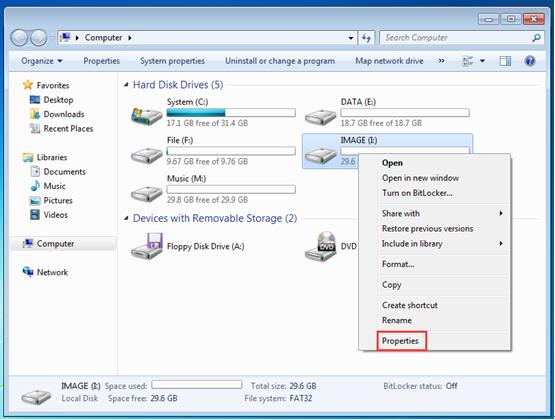
Task: Click "9.67 GB free of 9.76 GB" text
Action: pos(207,161)
